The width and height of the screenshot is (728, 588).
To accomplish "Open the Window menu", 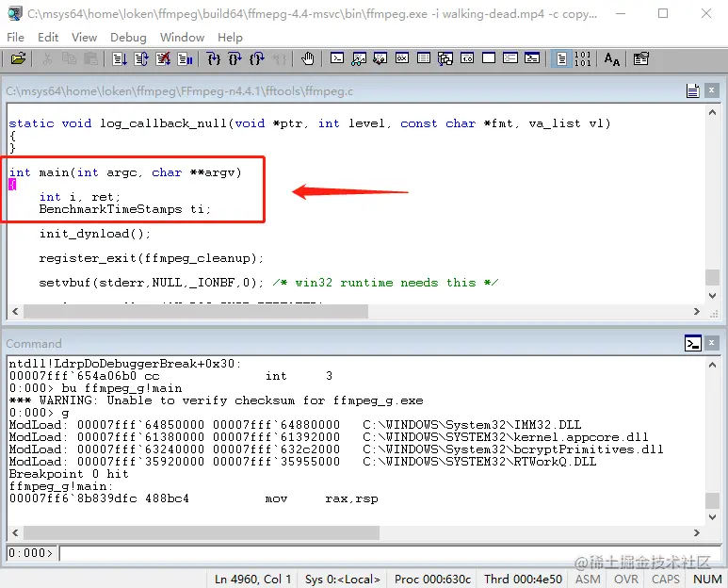I will (x=182, y=37).
